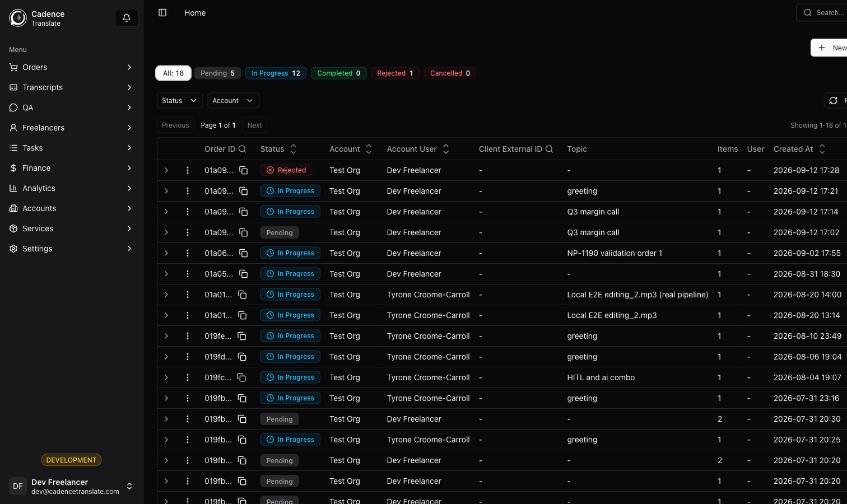Focus the Search field
The height and width of the screenshot is (504, 847).
(822, 12)
